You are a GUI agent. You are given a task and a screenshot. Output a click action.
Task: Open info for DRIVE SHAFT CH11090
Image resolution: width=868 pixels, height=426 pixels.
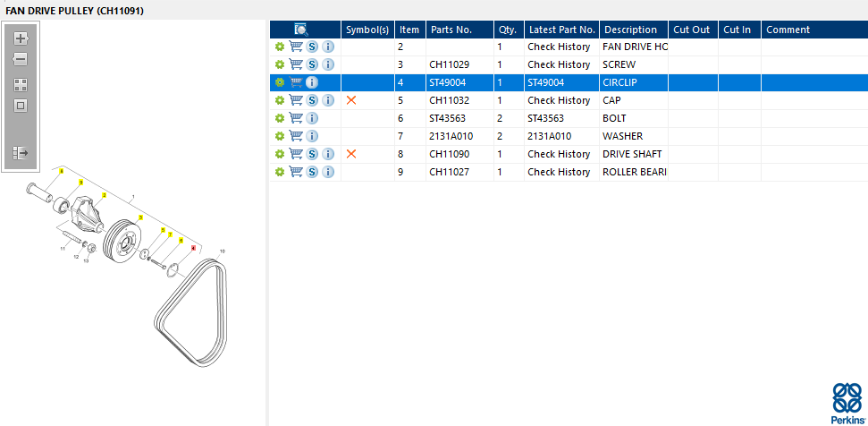(x=328, y=154)
